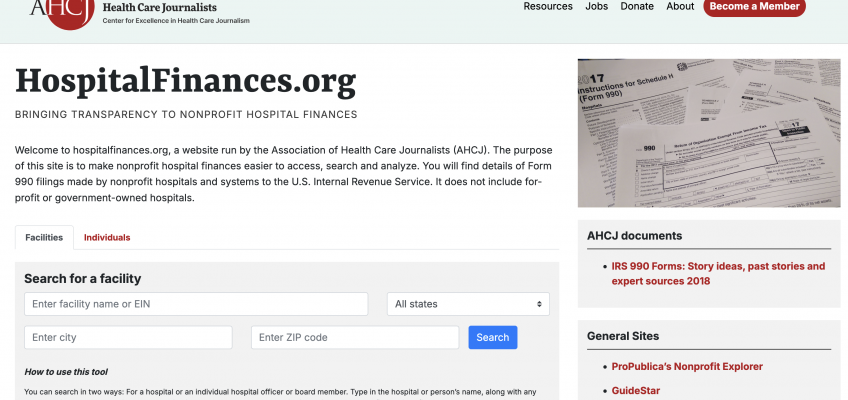Open the Jobs page
Image resolution: width=848 pixels, height=400 pixels.
(597, 6)
